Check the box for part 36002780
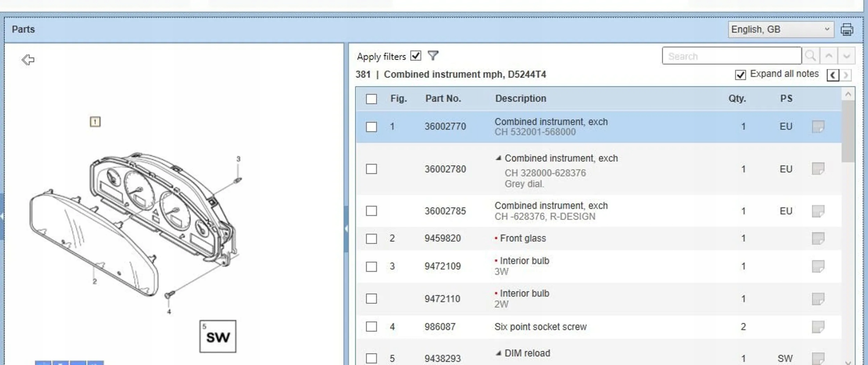Screen dimensions: 868x365 point(371,169)
